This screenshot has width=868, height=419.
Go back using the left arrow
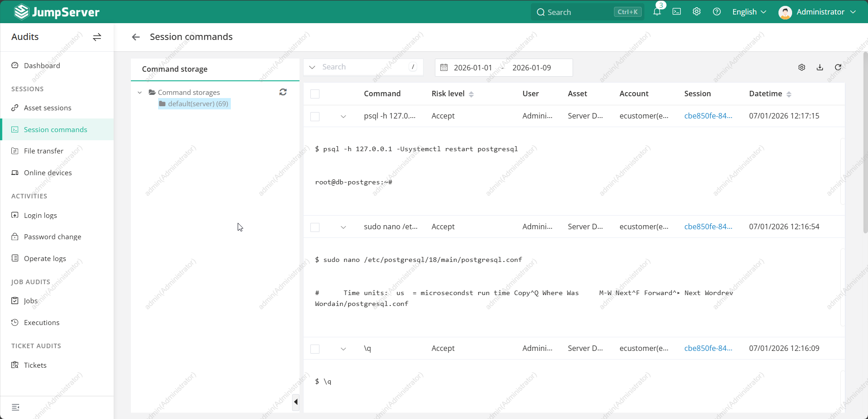(x=135, y=37)
